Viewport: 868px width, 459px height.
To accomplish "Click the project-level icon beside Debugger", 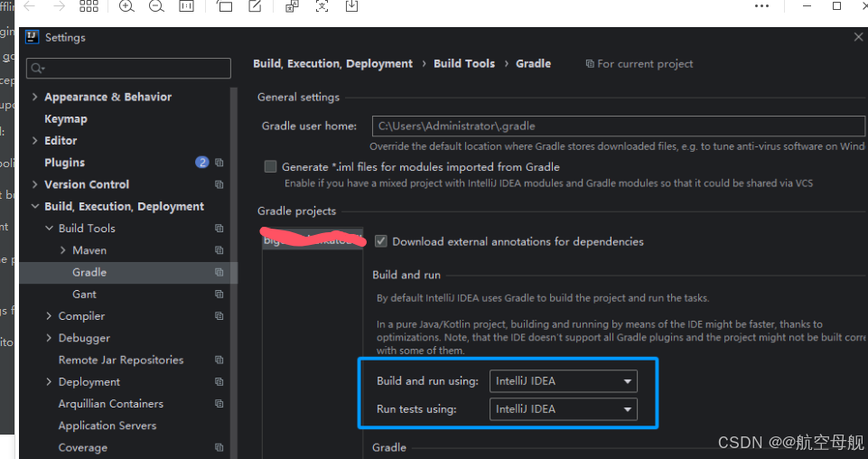I will point(219,338).
